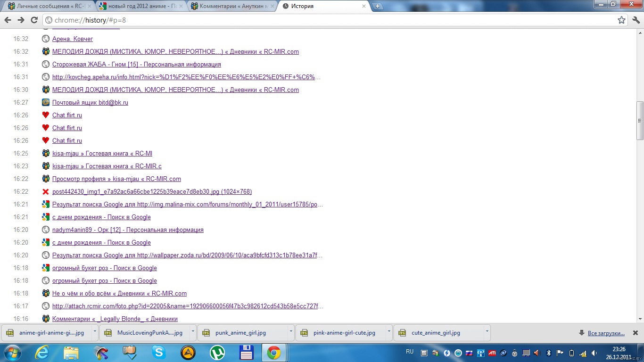The height and width of the screenshot is (362, 644).
Task: Expand options for cute_anime_girl.jpg download
Action: [x=487, y=332]
